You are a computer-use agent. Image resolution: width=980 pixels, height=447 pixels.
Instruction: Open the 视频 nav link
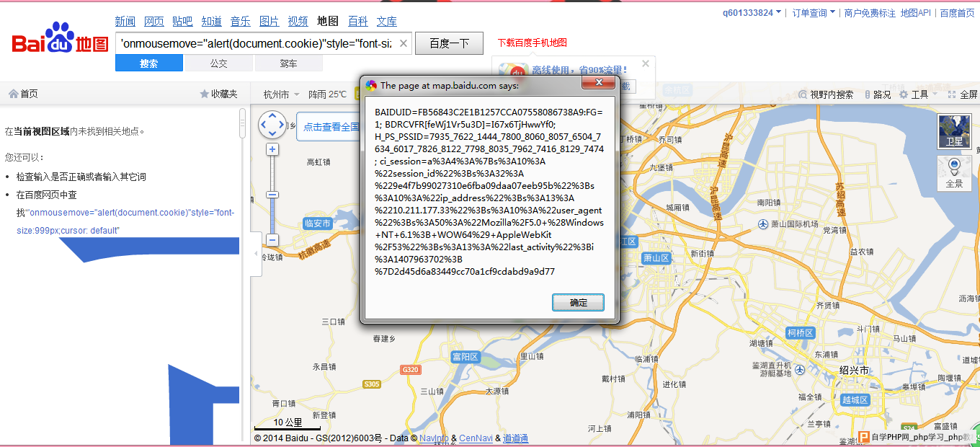(298, 22)
